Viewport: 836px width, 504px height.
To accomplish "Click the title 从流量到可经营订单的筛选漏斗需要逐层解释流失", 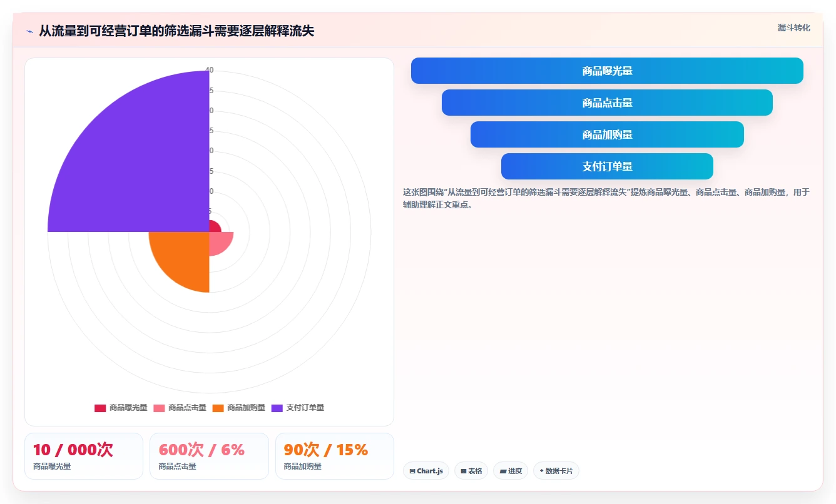I will [x=176, y=31].
